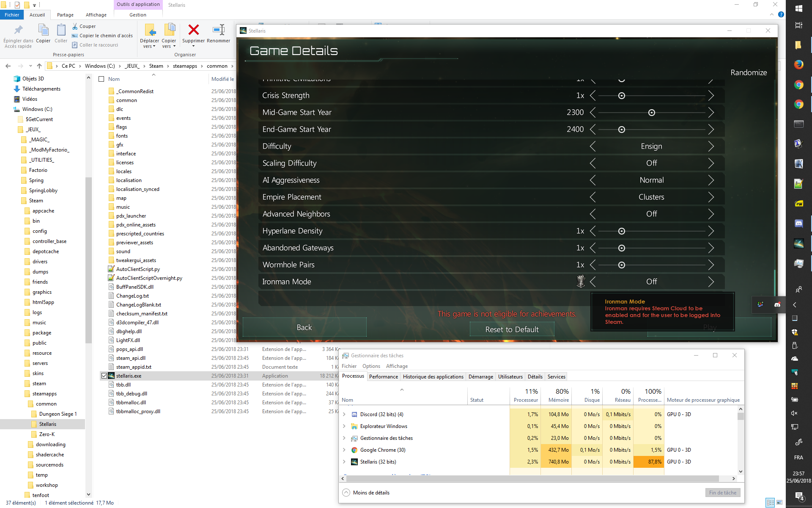Screen dimensions: 812x508
Task: Toggle Advanced Neighbors with right arrow
Action: click(711, 214)
